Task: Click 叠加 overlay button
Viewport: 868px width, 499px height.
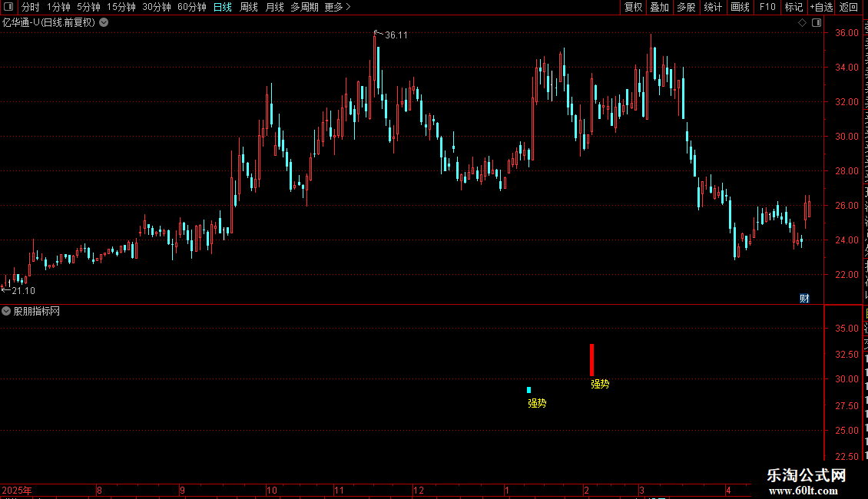Action: [659, 7]
